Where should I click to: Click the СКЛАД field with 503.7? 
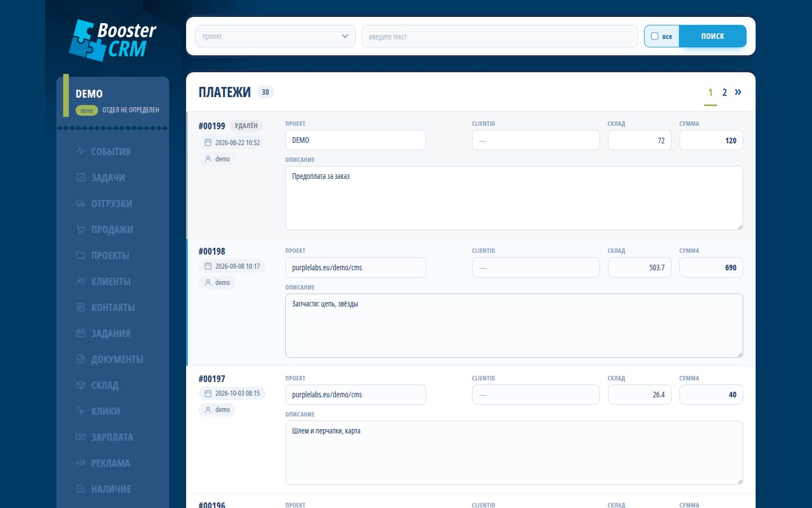pyautogui.click(x=639, y=268)
